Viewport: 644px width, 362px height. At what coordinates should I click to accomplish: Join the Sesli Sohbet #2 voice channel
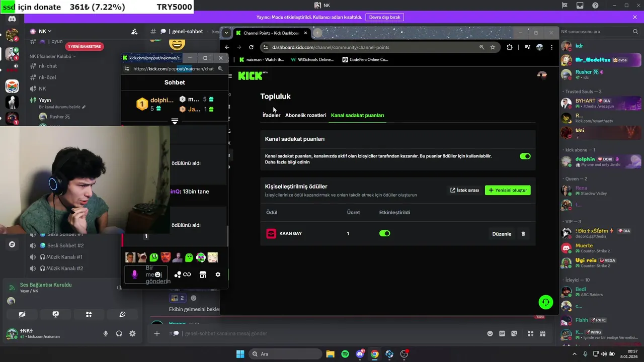point(65,245)
